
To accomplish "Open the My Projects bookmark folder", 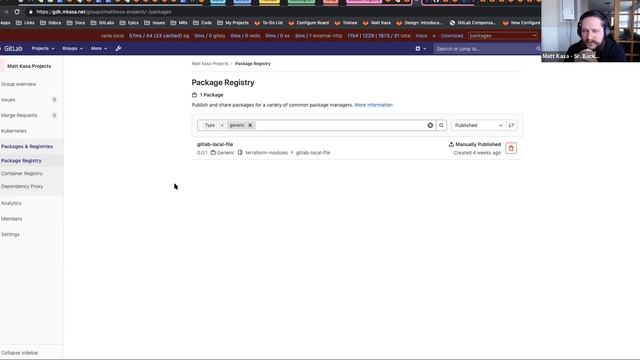I will [233, 23].
